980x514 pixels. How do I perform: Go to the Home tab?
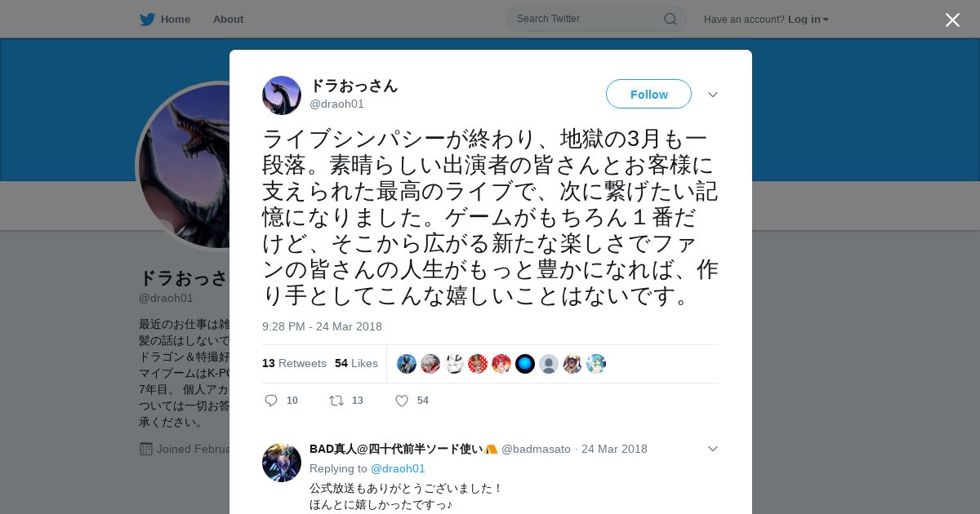pos(175,19)
